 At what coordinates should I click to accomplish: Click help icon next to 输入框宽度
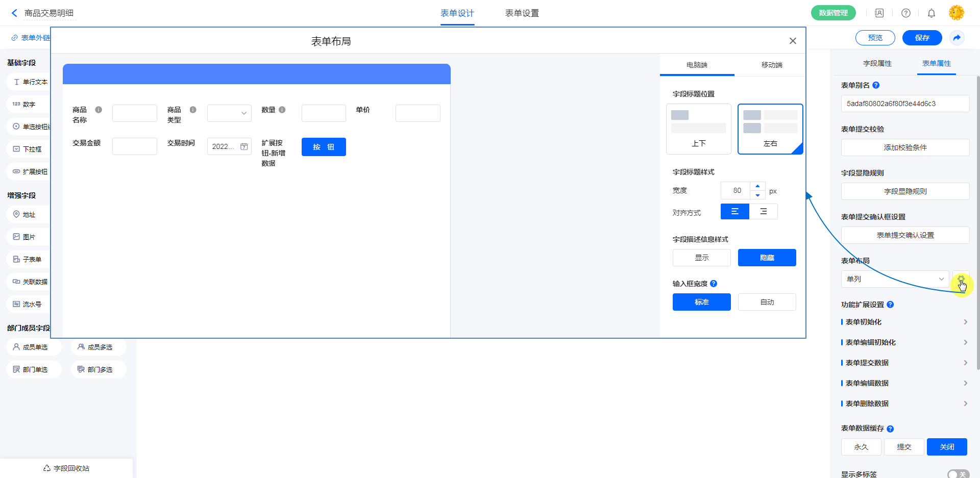click(714, 284)
